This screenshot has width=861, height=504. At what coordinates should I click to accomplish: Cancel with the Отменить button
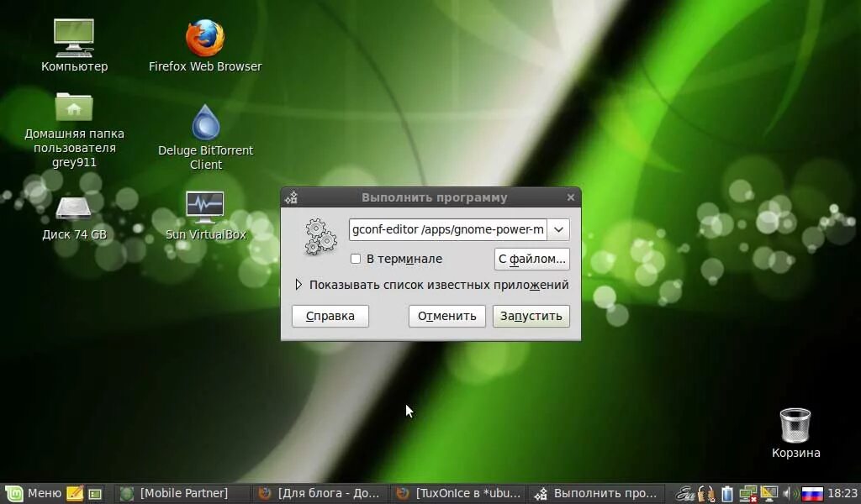[447, 317]
